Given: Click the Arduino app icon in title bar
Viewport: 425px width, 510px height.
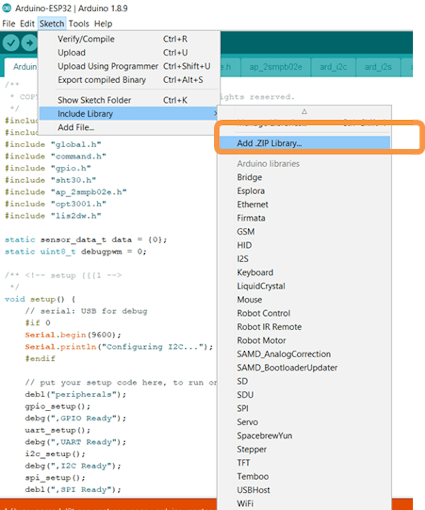Looking at the screenshot, I should pyautogui.click(x=7, y=8).
